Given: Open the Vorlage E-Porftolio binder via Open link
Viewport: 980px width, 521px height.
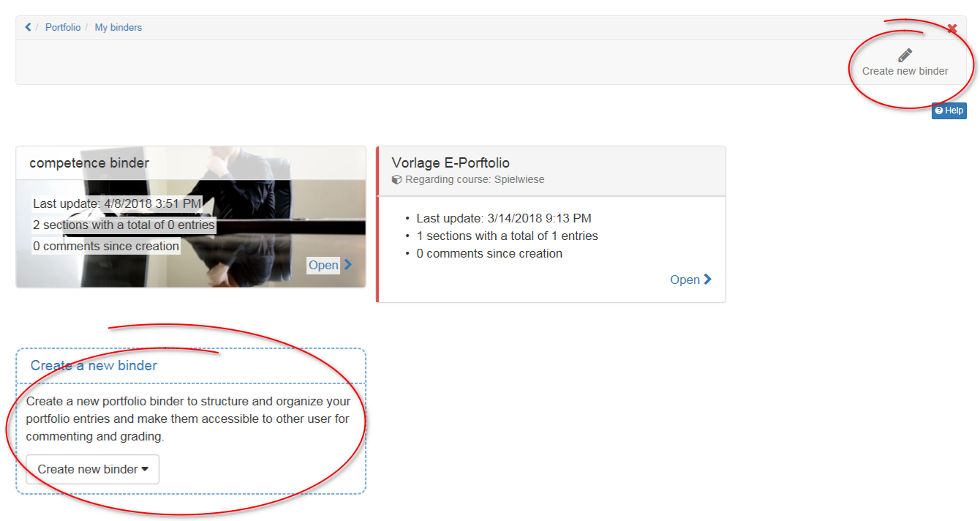Looking at the screenshot, I should [x=685, y=280].
